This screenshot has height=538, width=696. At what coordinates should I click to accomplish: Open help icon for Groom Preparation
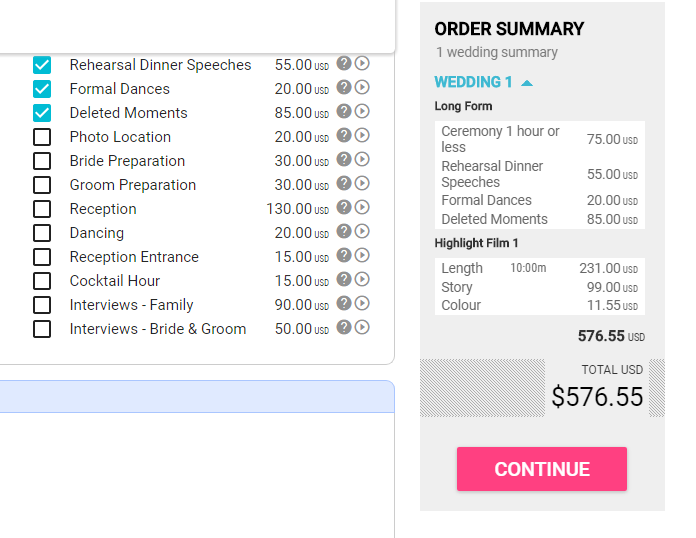point(344,183)
